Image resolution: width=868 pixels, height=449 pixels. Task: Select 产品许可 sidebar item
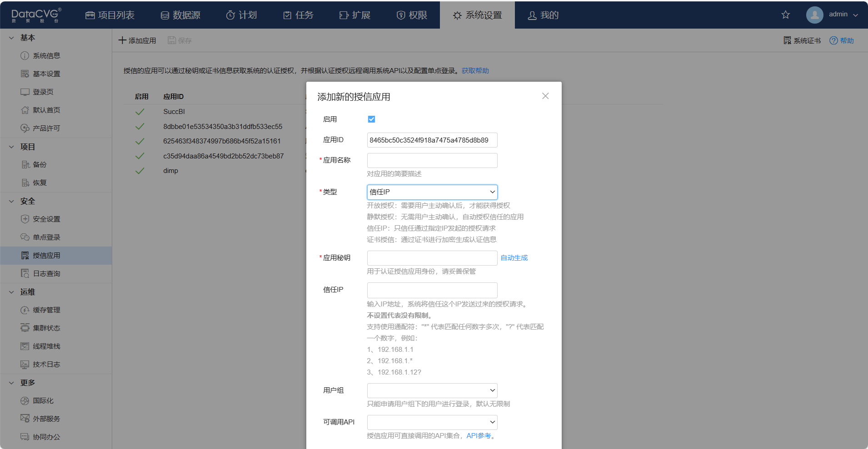[x=46, y=128]
